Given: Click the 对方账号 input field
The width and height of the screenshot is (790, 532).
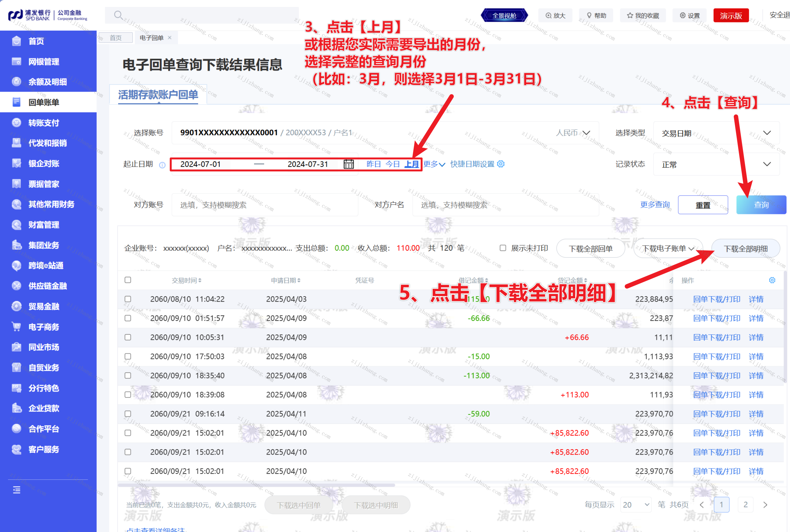Looking at the screenshot, I should pyautogui.click(x=264, y=205).
